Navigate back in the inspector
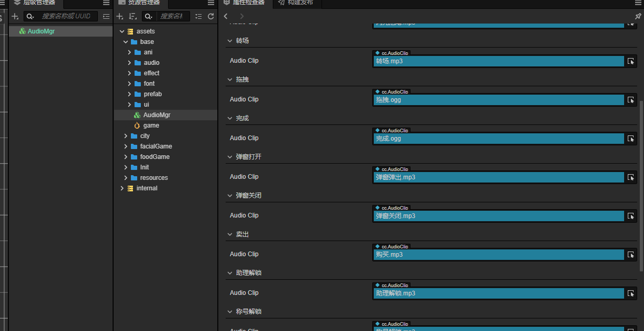644x331 pixels. 226,17
